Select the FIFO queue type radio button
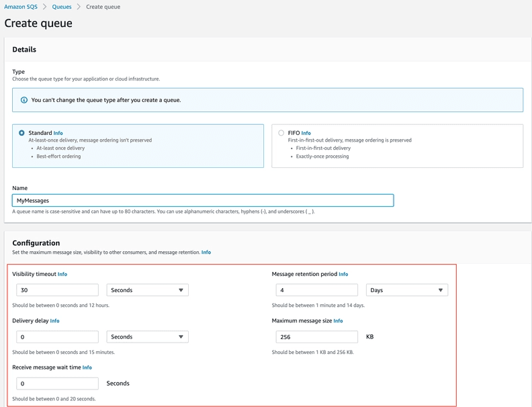Image resolution: width=532 pixels, height=407 pixels. pos(281,133)
